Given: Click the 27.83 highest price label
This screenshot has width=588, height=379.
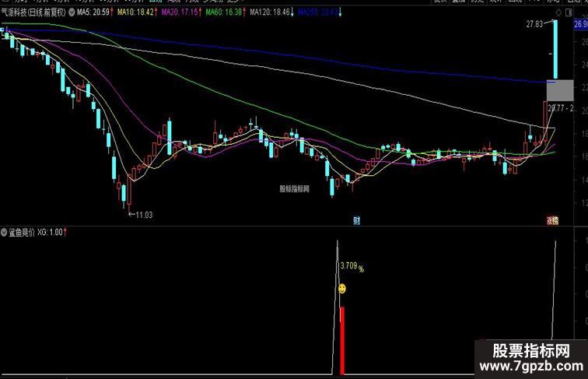Looking at the screenshot, I should [534, 24].
